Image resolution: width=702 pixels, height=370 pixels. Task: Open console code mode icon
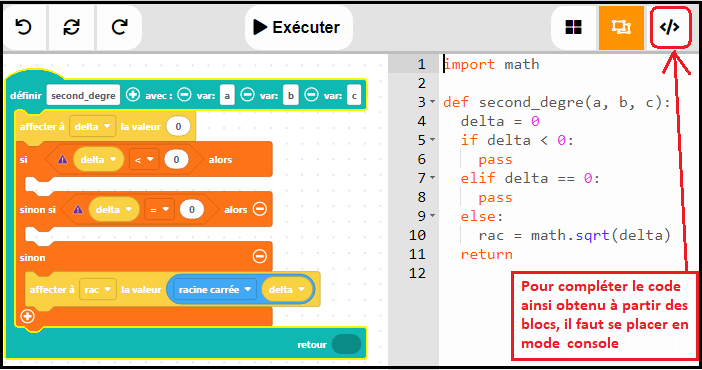coord(669,27)
